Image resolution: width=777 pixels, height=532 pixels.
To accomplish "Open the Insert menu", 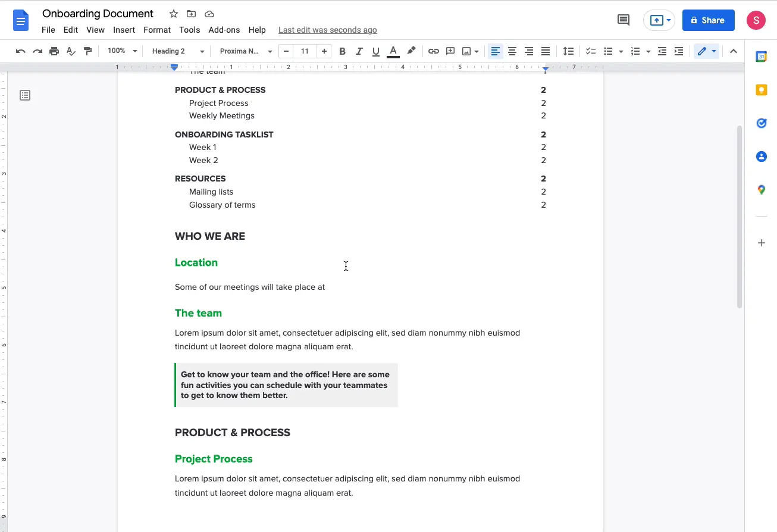I will 124,30.
